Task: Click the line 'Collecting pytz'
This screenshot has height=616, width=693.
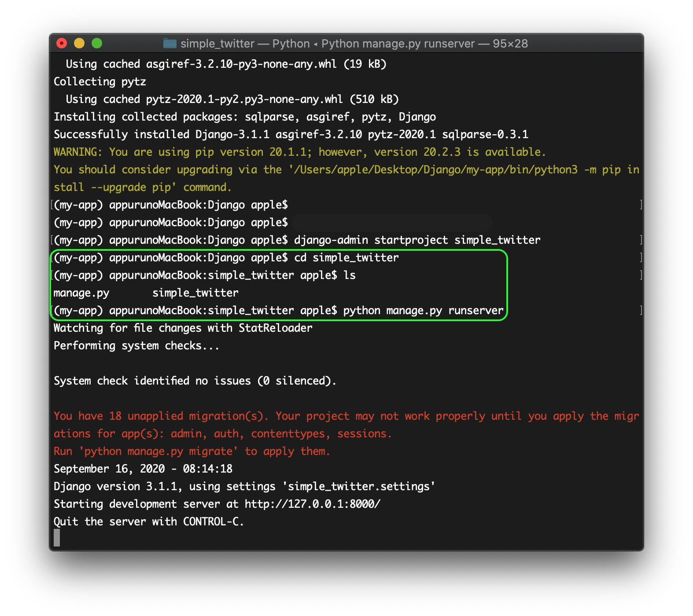Action: 100,82
